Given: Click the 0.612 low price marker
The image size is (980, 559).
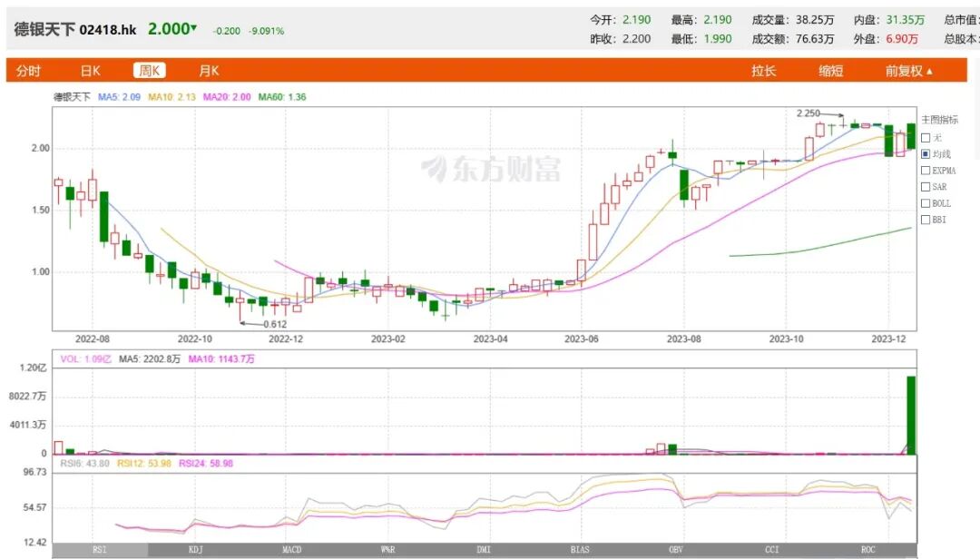Looking at the screenshot, I should coord(275,324).
